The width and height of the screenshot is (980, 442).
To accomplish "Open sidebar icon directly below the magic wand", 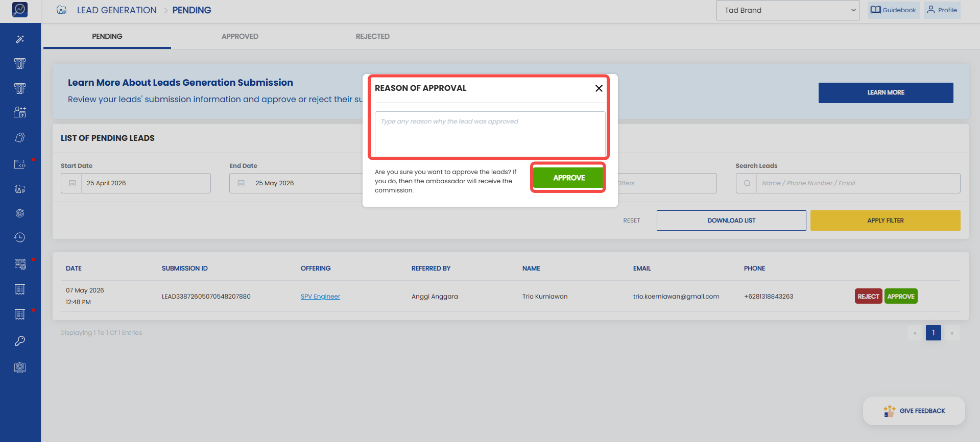I will (20, 64).
